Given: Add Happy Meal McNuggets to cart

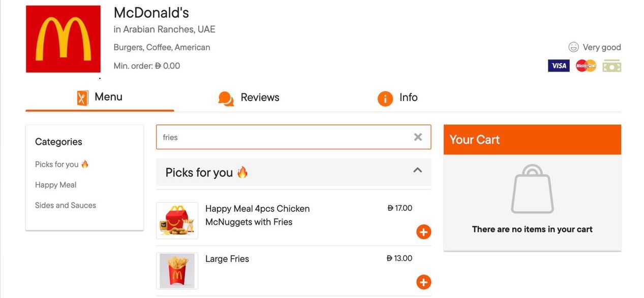Looking at the screenshot, I should (x=423, y=232).
